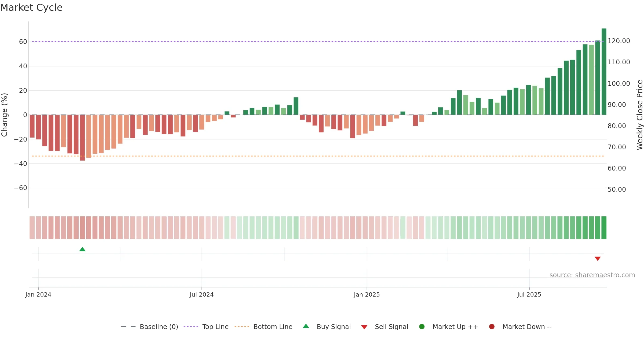Toggle the Buy Signal legend entry
Viewport: 644px width, 362px height.
327,327
